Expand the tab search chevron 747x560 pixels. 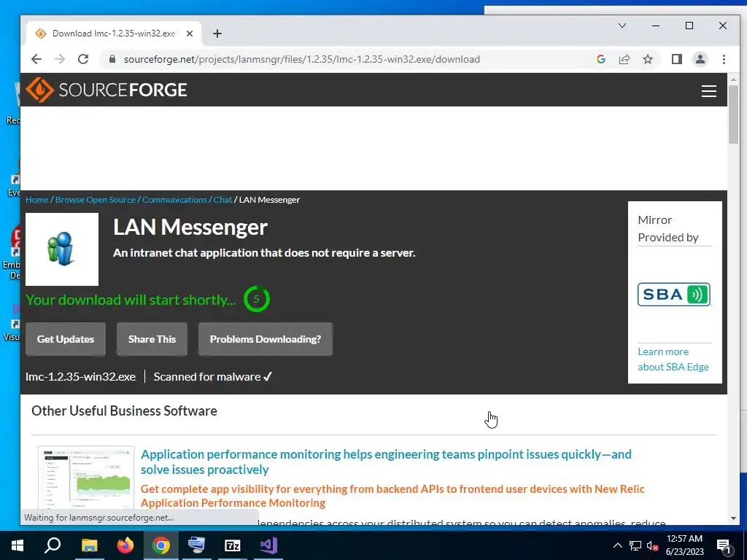point(622,26)
